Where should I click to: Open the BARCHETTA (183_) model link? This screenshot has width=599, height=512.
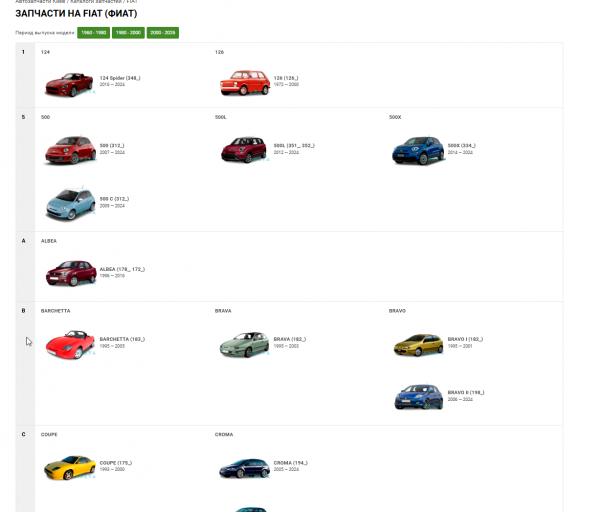[122, 339]
